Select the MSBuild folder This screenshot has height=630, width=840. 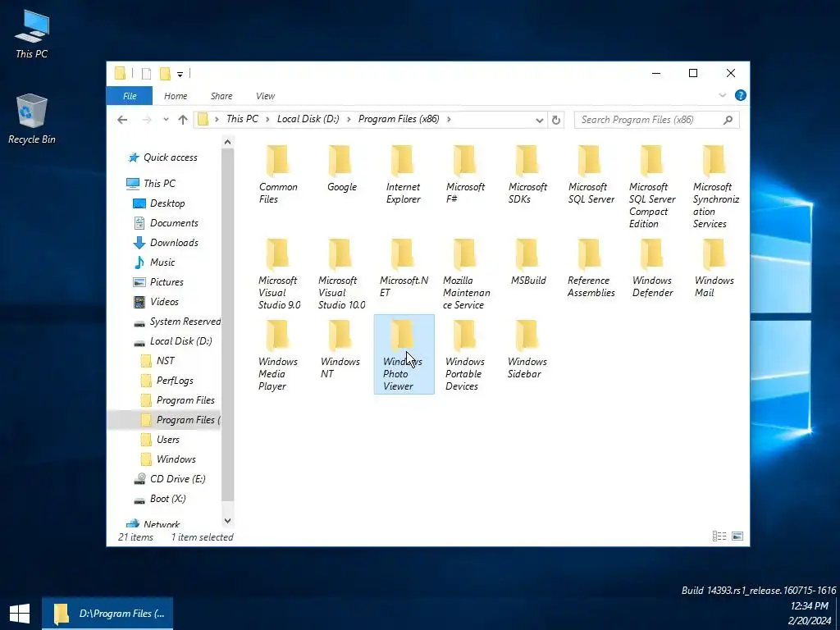(527, 262)
